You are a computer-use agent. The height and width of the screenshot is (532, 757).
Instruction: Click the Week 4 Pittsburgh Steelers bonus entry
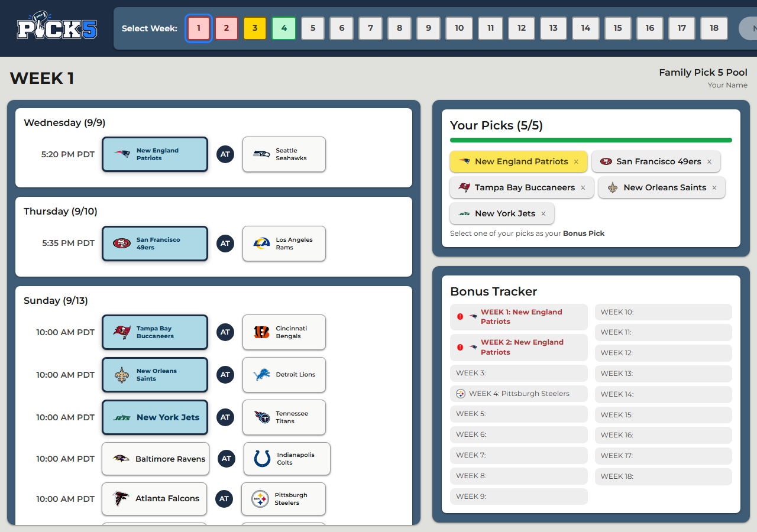pos(519,394)
